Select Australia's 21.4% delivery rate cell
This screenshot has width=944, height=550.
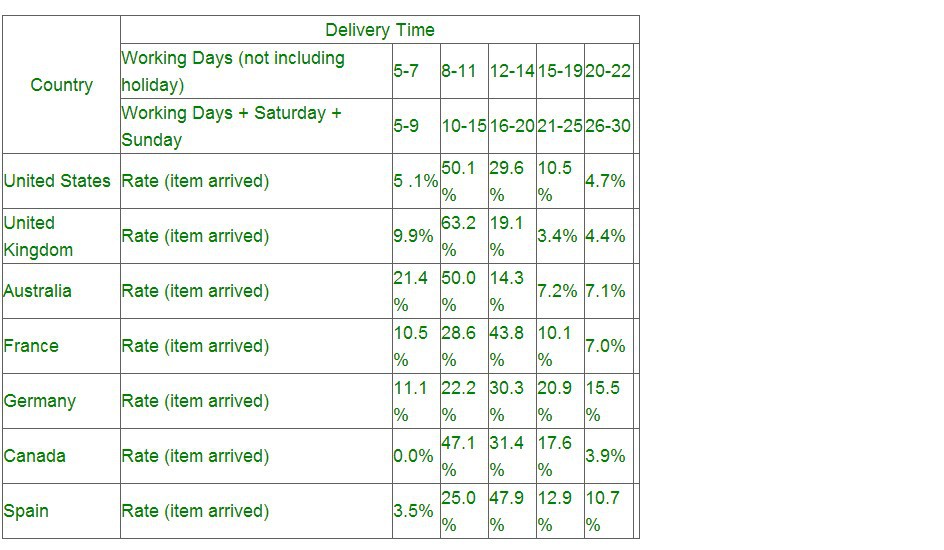pyautogui.click(x=411, y=291)
